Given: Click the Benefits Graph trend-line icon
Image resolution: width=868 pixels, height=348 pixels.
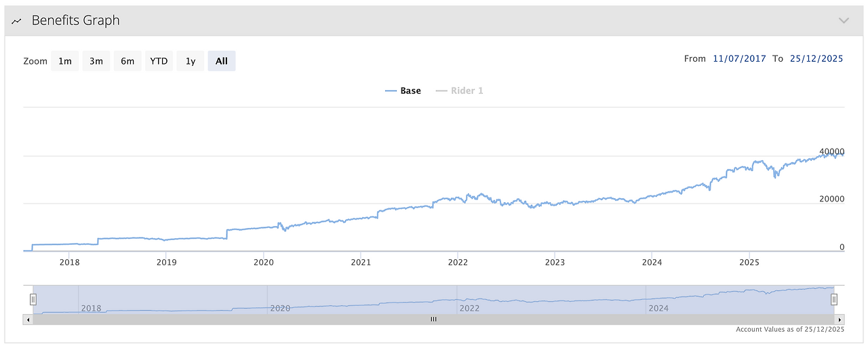Looking at the screenshot, I should [x=17, y=21].
